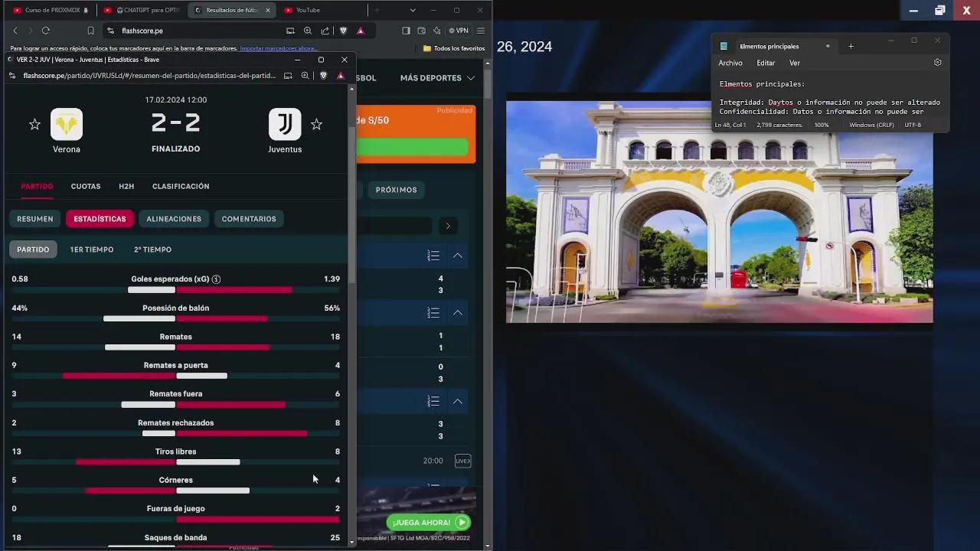The image size is (980, 551).
Task: Bookmark the page in the main browser toolbar
Action: coord(90,31)
